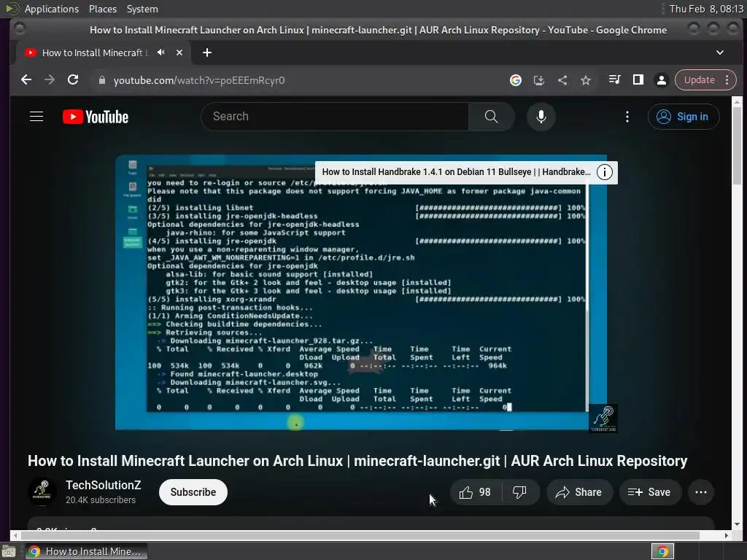
Task: Start voice search with the microphone
Action: (x=541, y=117)
